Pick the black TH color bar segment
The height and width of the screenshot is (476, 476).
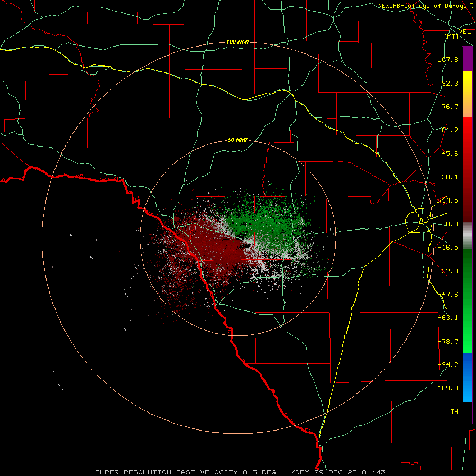(x=467, y=412)
